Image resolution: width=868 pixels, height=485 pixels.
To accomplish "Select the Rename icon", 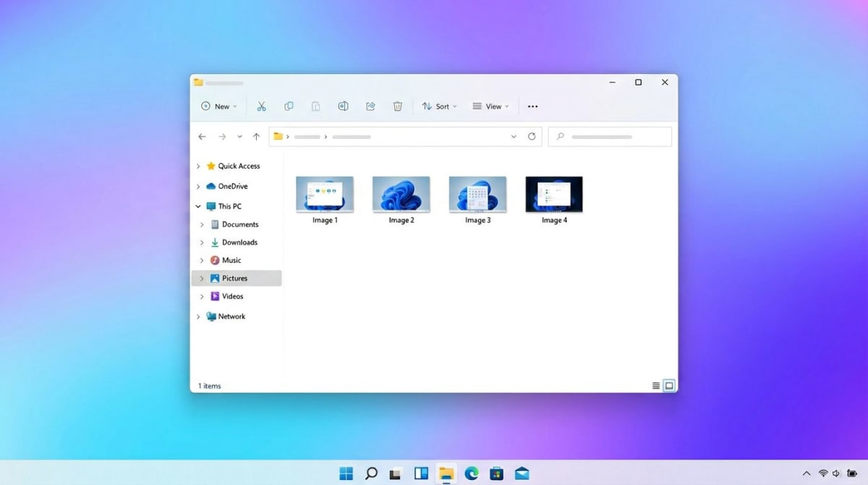I will [x=343, y=106].
